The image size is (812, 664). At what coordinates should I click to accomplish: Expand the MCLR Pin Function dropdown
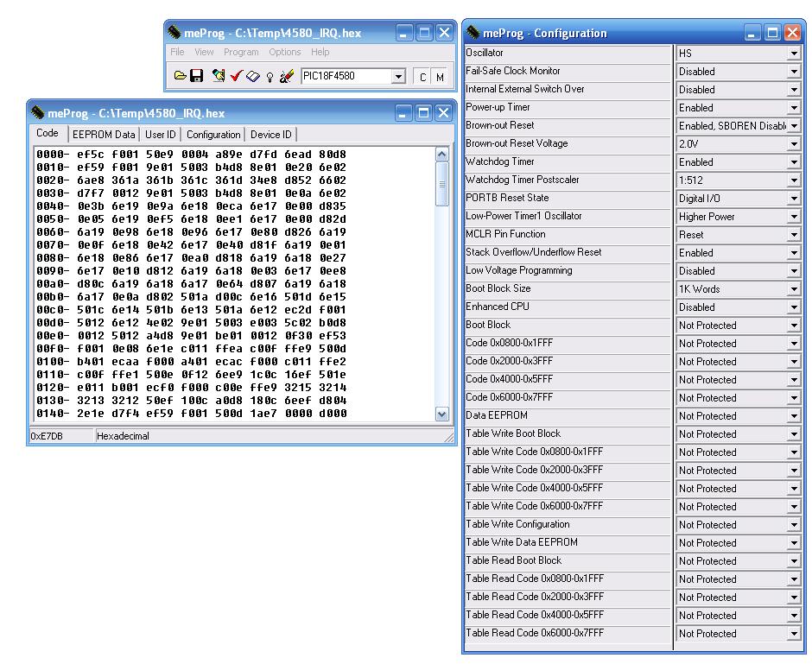[x=794, y=235]
